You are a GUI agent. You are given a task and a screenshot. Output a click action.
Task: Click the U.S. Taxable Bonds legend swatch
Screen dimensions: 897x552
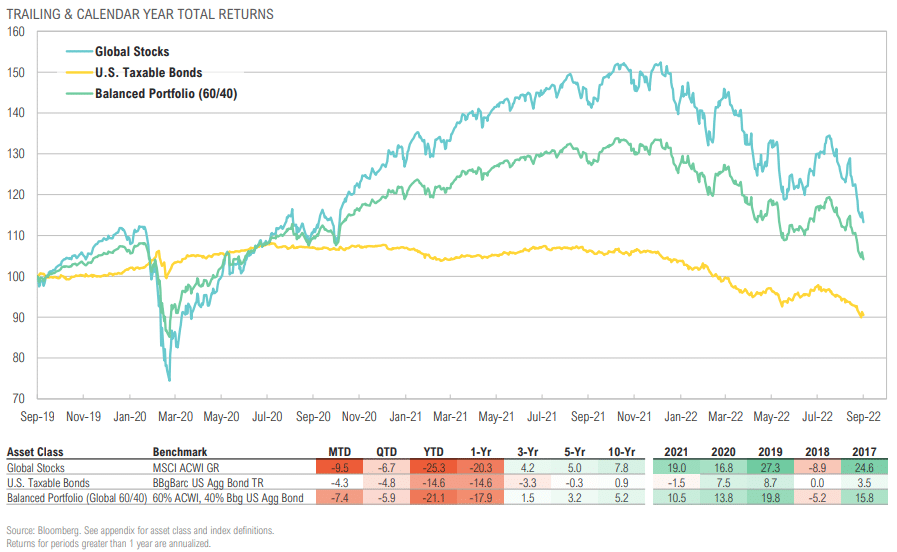tap(80, 73)
